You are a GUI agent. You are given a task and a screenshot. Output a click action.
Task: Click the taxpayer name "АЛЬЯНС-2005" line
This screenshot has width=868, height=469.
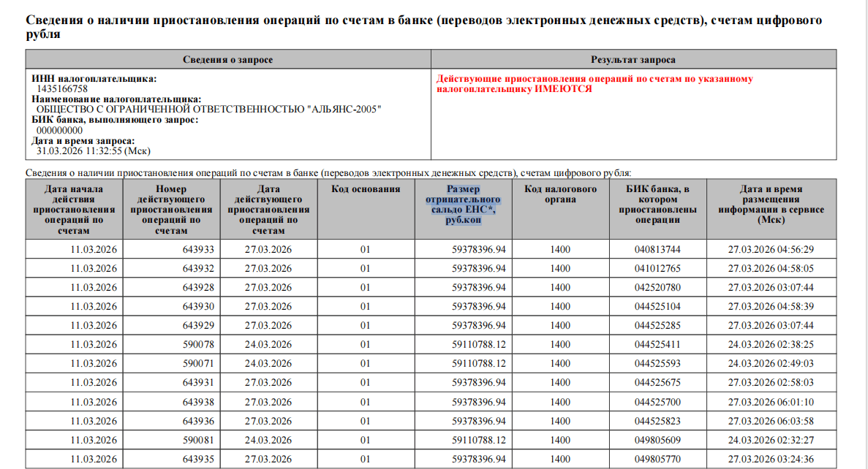pyautogui.click(x=208, y=110)
